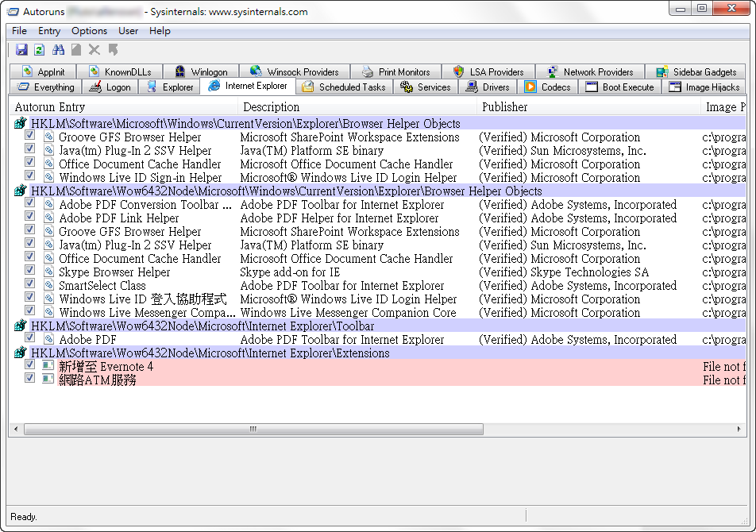Toggle the Adobe PDF Link Helper checkbox
Image resolution: width=756 pixels, height=532 pixels.
pos(30,216)
